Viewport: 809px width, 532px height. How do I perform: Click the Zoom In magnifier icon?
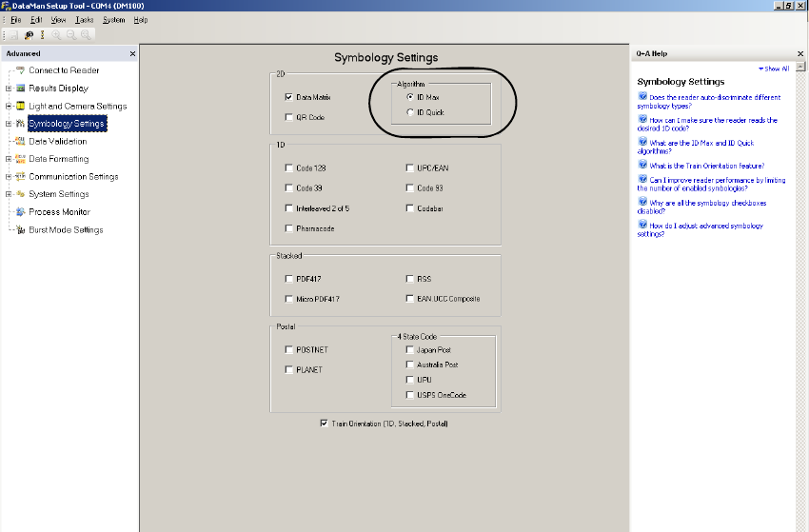[x=56, y=34]
